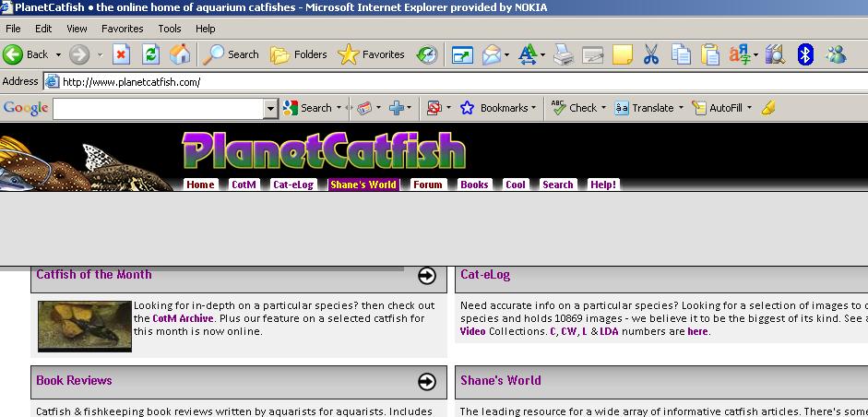Open the File menu
Viewport: 868px width, 417px height.
(x=13, y=29)
